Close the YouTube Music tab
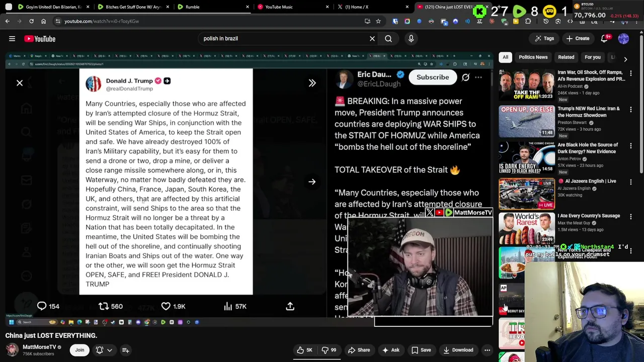 [x=328, y=7]
